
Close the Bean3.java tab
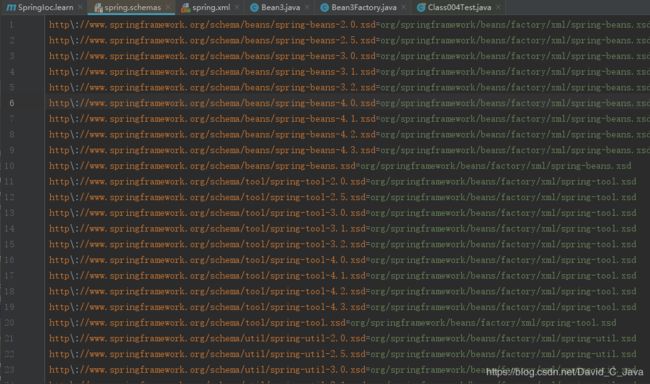(307, 7)
